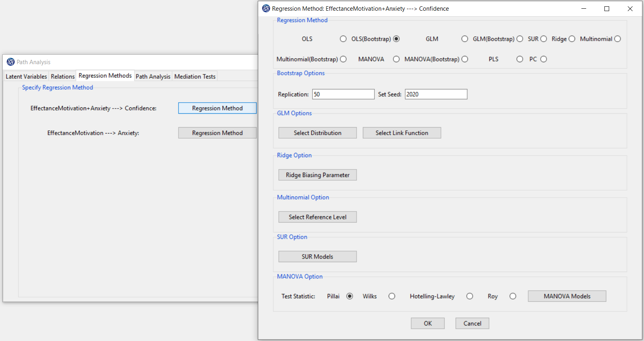This screenshot has width=644, height=341.
Task: Click the Select Distribution button
Action: 318,133
